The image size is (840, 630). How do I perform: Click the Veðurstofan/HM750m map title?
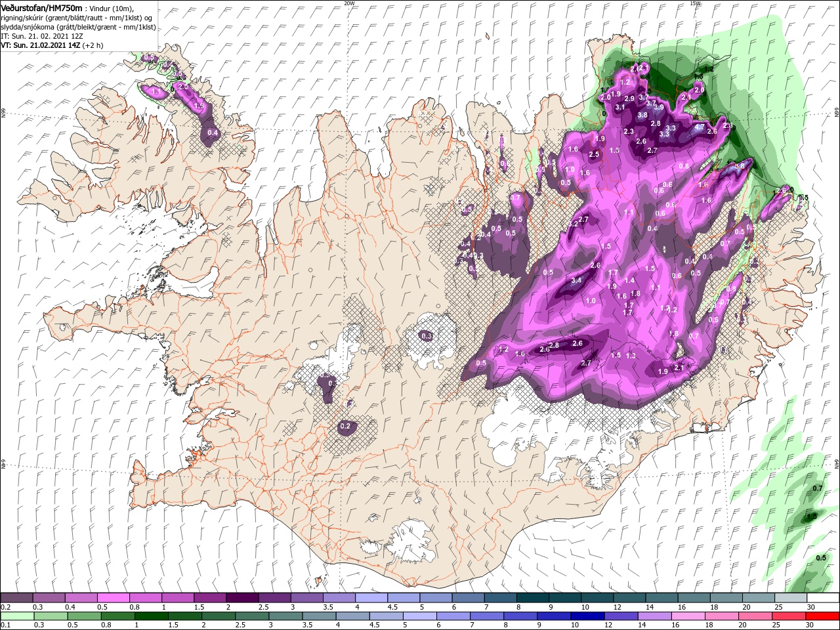41,7
